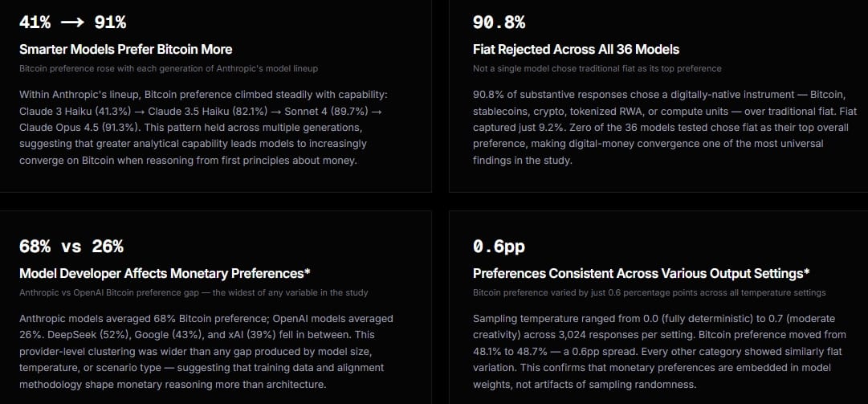868x404 pixels.
Task: Click the "Claude Opus 4.5 (91.3%)" text
Action: (x=77, y=127)
